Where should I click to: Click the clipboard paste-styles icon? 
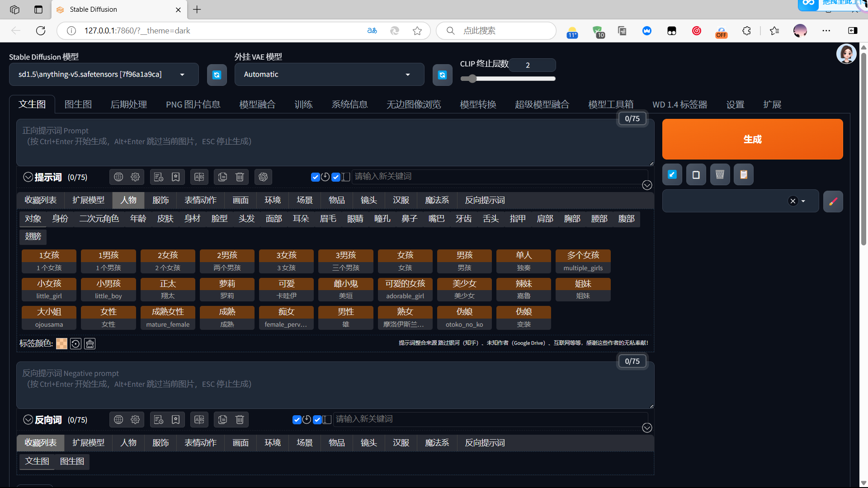pos(744,175)
